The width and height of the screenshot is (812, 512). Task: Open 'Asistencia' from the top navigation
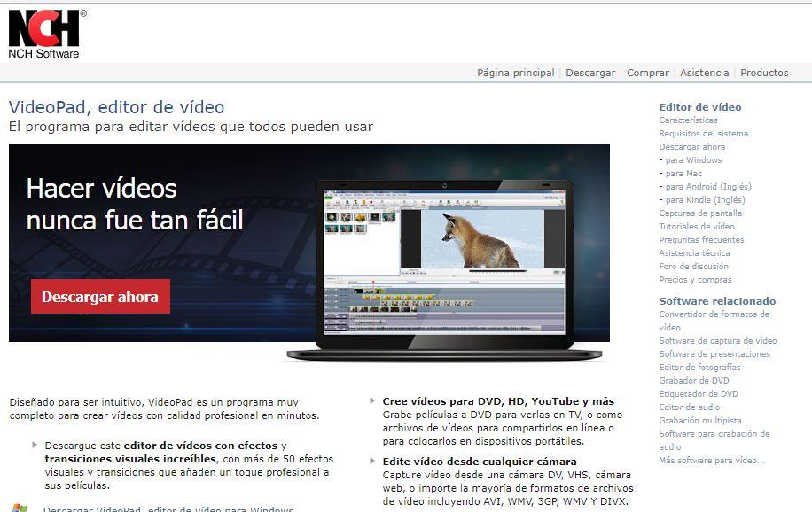(705, 73)
